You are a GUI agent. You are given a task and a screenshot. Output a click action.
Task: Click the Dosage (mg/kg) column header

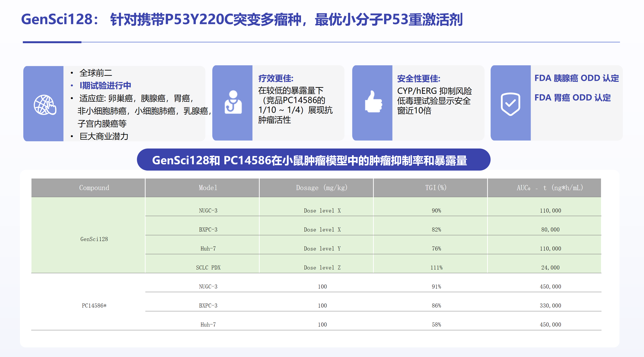[x=316, y=188]
